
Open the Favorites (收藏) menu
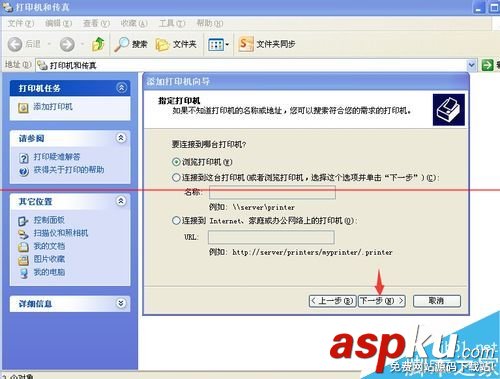pos(134,23)
